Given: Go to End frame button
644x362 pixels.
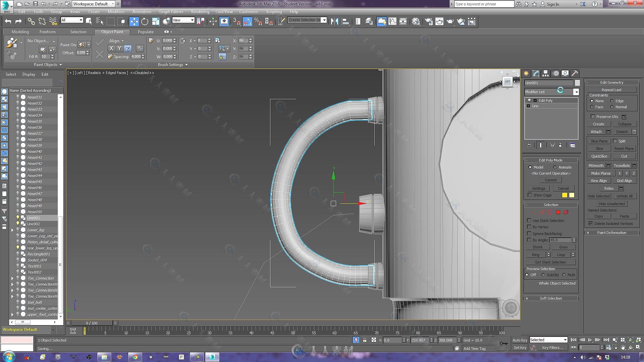Looking at the screenshot, I should [x=606, y=340].
